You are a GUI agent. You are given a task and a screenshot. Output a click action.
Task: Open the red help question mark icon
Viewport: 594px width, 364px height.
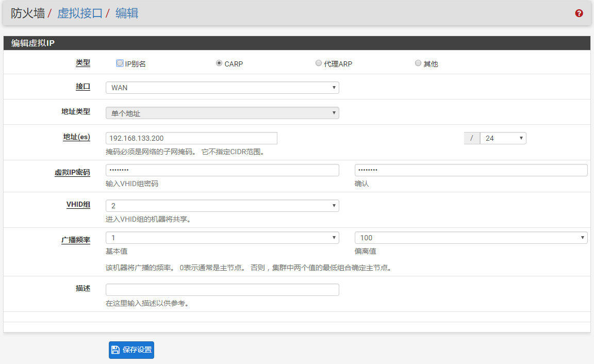(x=579, y=13)
